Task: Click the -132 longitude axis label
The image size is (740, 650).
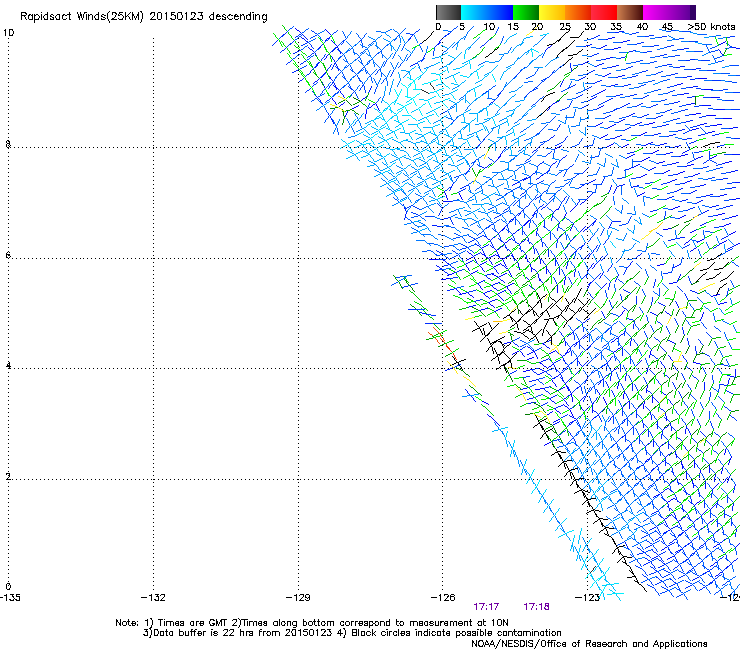Action: 153,598
